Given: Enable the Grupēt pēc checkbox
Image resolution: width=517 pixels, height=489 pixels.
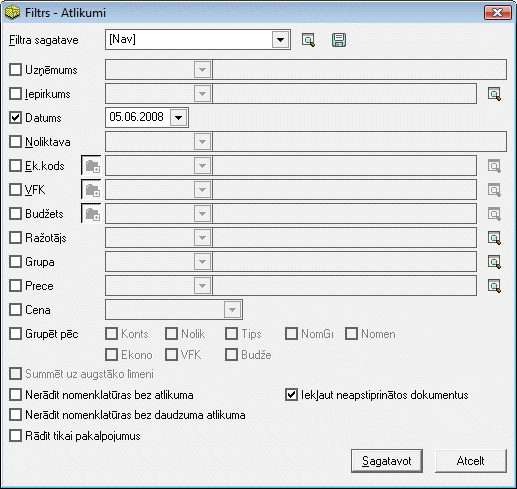Looking at the screenshot, I should pyautogui.click(x=15, y=334).
